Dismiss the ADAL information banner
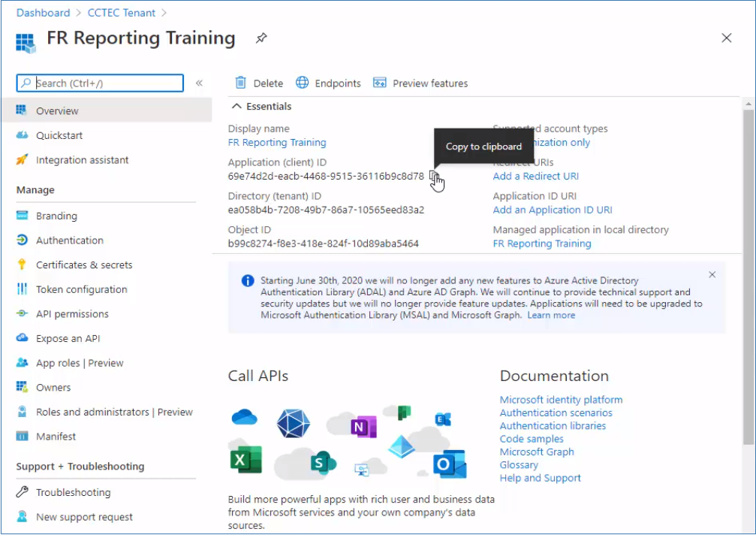 point(712,274)
